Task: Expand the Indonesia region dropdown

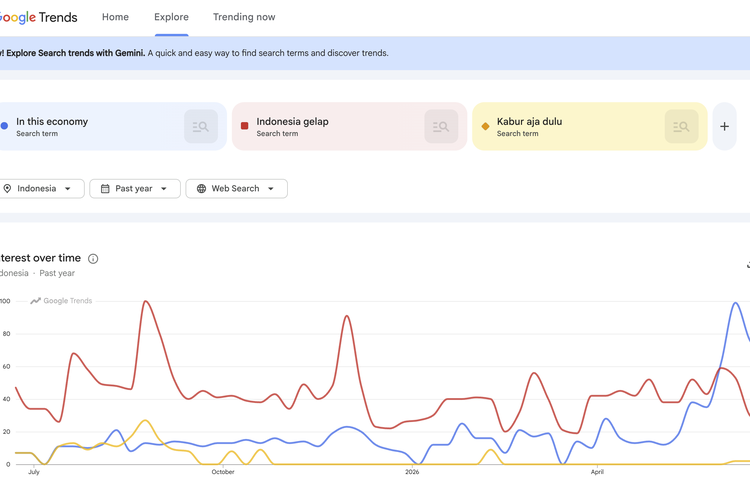Action: coord(41,189)
